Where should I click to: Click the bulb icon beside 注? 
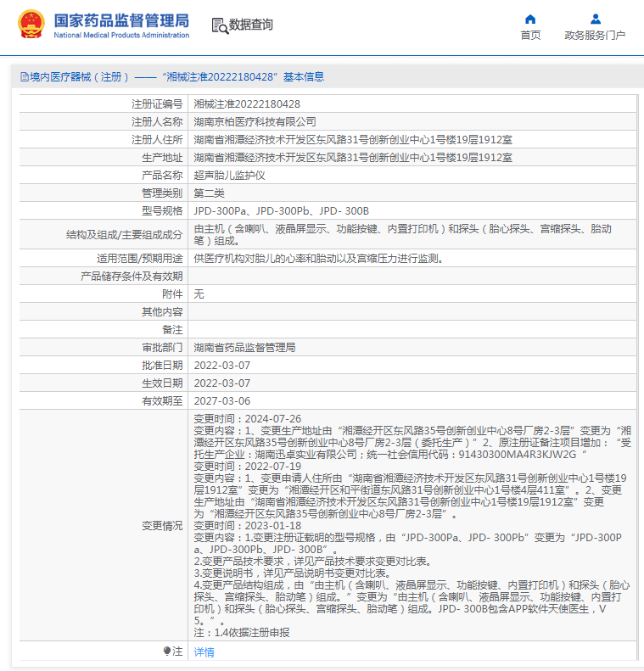[x=167, y=651]
